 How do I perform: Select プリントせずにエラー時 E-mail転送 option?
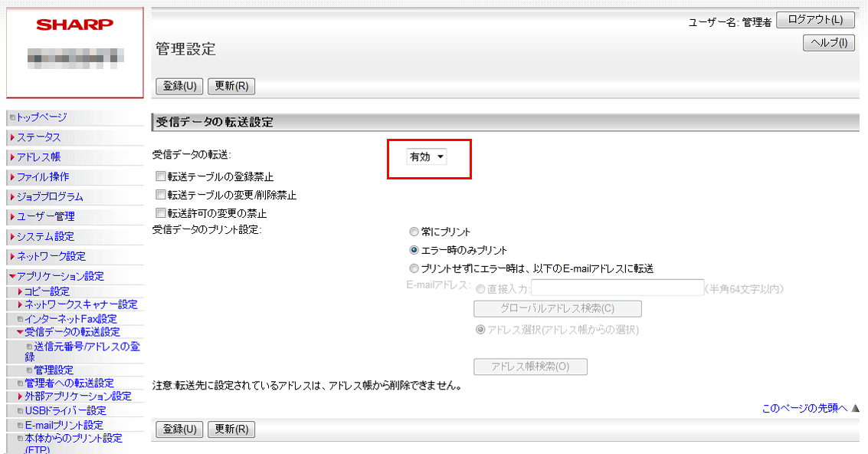click(414, 268)
